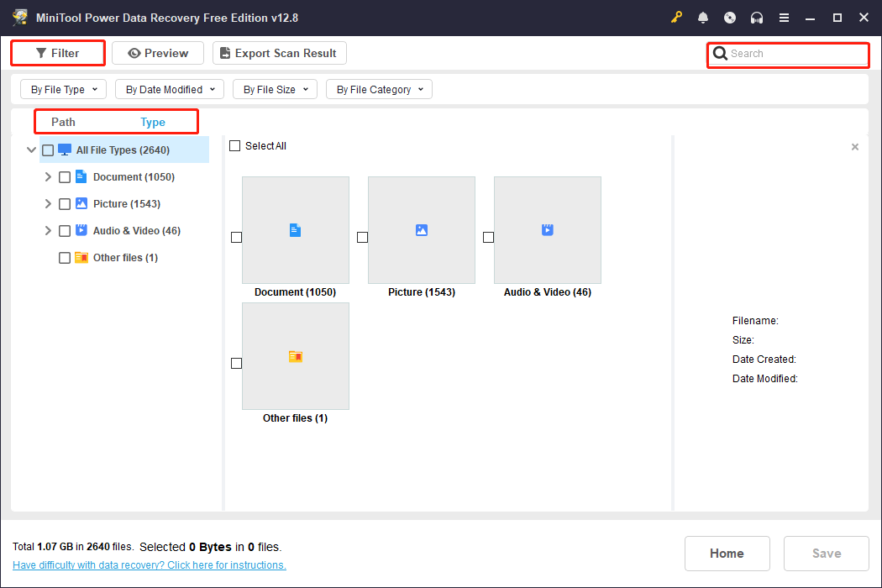Click the Other files thumbnail
Image resolution: width=882 pixels, height=588 pixels.
295,356
